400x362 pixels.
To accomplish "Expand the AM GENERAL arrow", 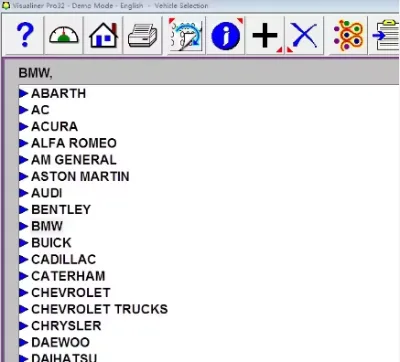I will click(x=23, y=160).
